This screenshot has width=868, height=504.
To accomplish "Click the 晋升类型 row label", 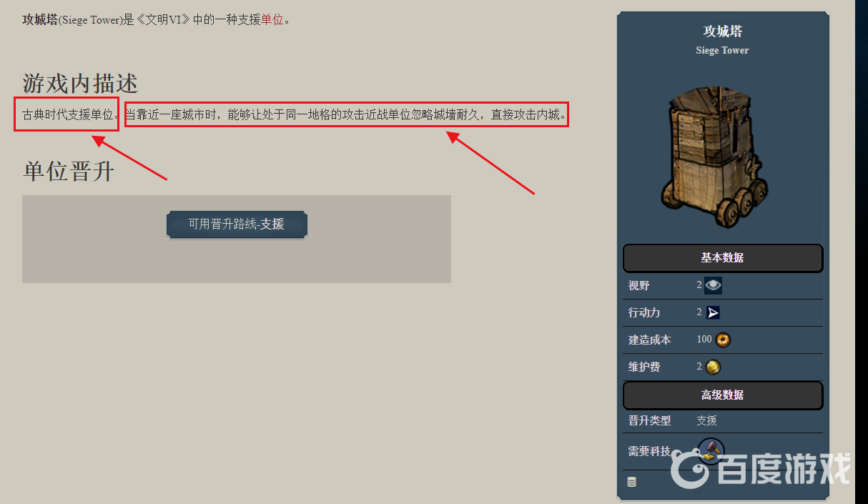I will tap(649, 421).
